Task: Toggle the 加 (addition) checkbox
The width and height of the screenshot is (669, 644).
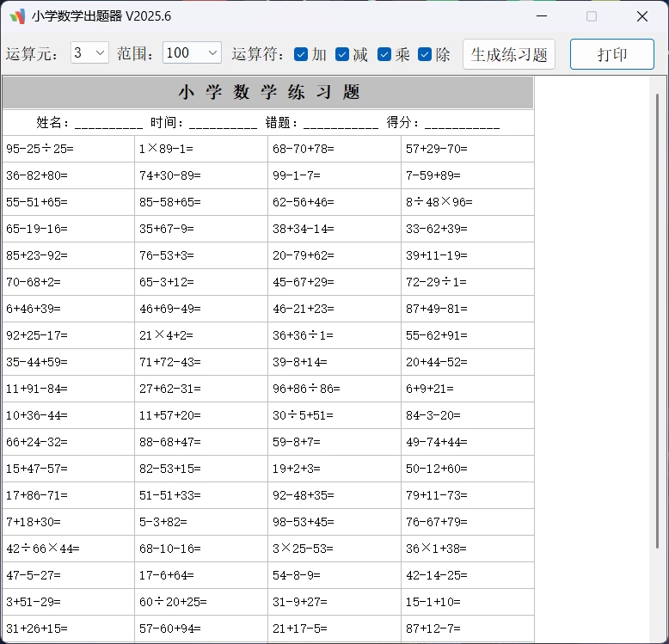Action: 301,54
